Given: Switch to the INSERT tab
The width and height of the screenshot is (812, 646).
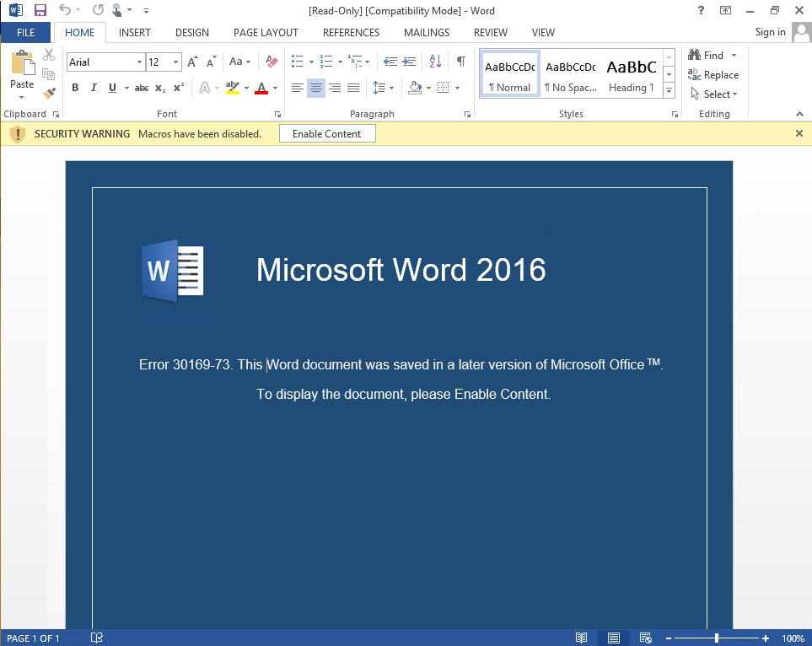Looking at the screenshot, I should click(135, 33).
